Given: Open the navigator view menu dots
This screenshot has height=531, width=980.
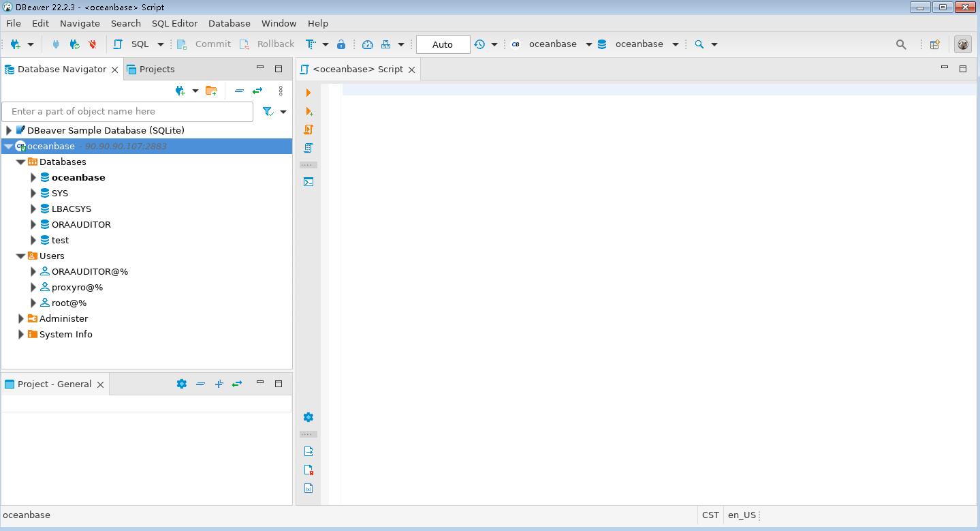Looking at the screenshot, I should tap(281, 91).
